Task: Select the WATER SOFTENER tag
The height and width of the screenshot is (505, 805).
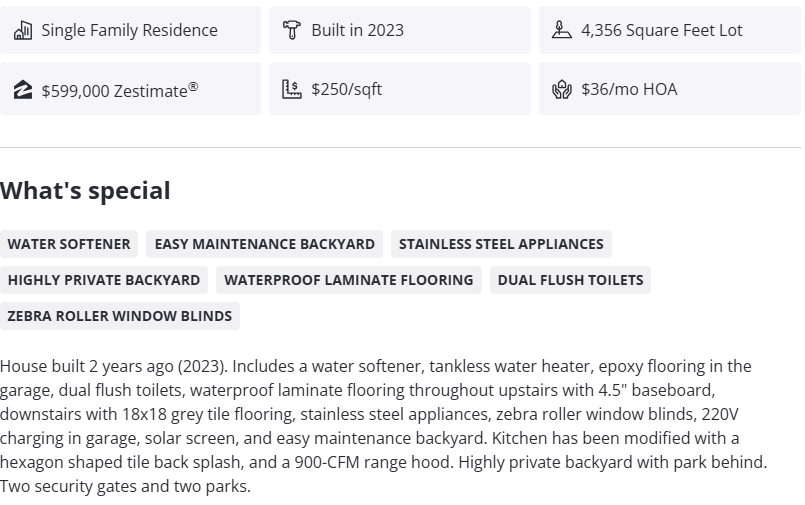Action: pyautogui.click(x=69, y=244)
